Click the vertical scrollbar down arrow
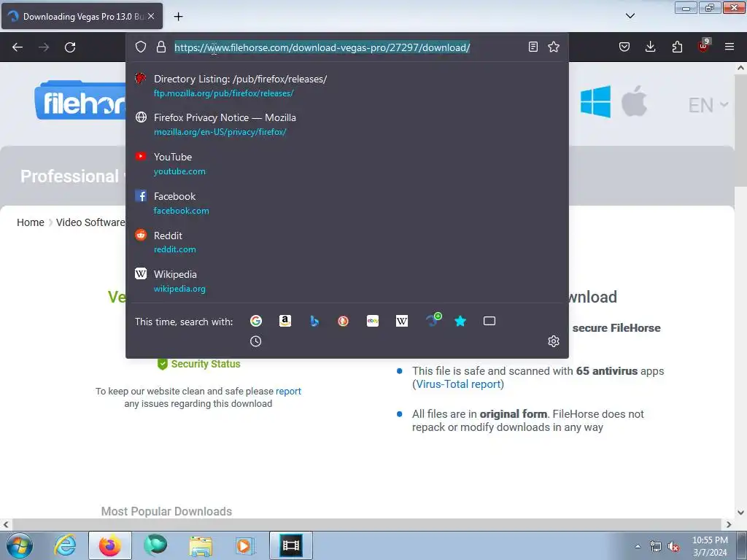The width and height of the screenshot is (747, 560). 740,513
